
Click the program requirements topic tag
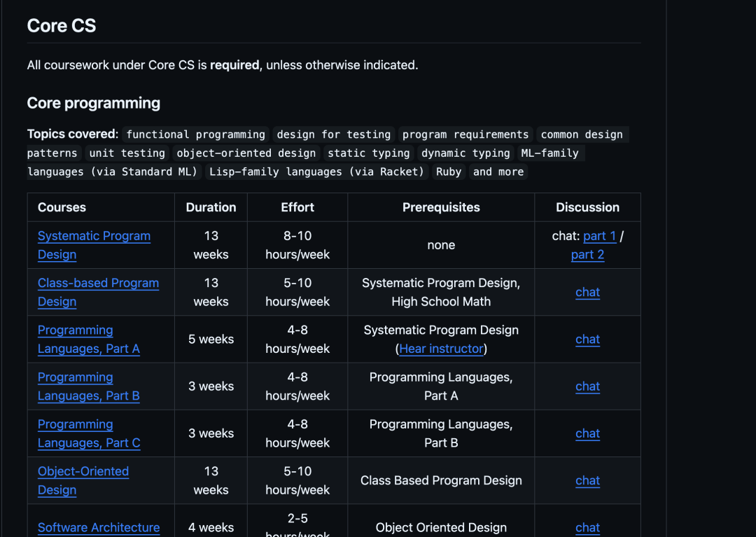tap(465, 134)
